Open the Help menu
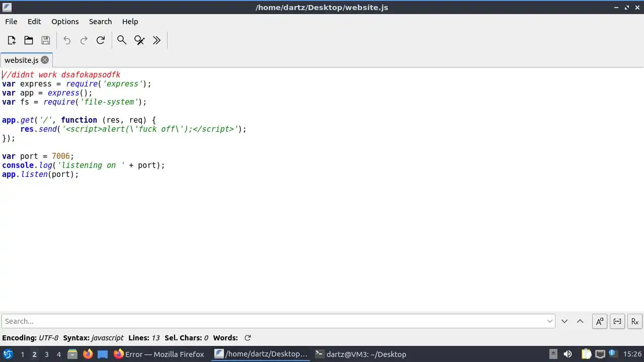This screenshot has width=644, height=362. [x=130, y=22]
